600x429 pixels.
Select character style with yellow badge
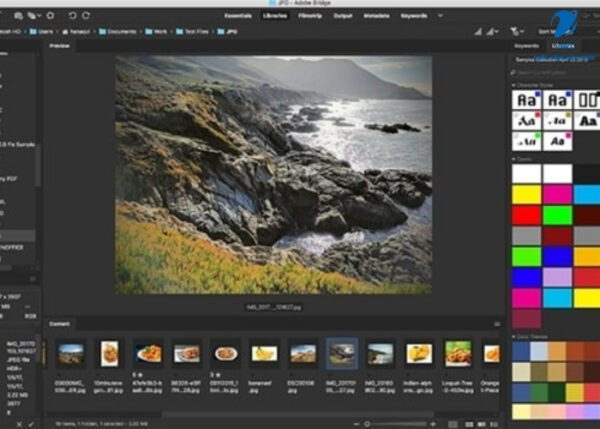(x=558, y=121)
